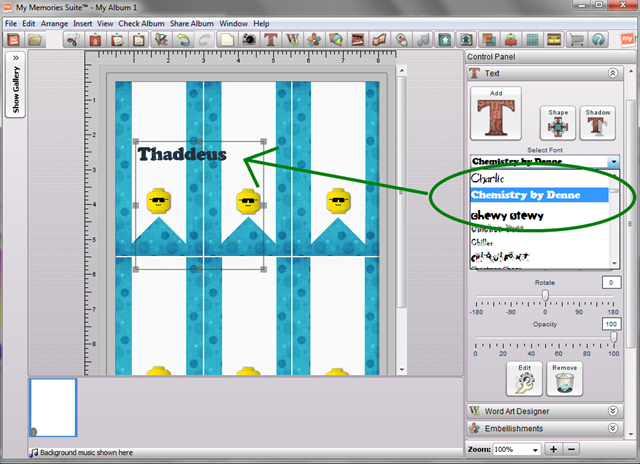Click the align objects toolbar icon
The width and height of the screenshot is (640, 464).
[x=511, y=40]
